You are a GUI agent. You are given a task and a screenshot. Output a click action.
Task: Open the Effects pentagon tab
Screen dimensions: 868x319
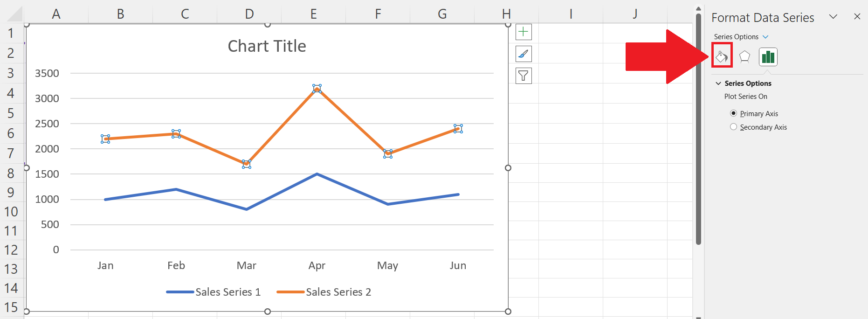pyautogui.click(x=744, y=57)
